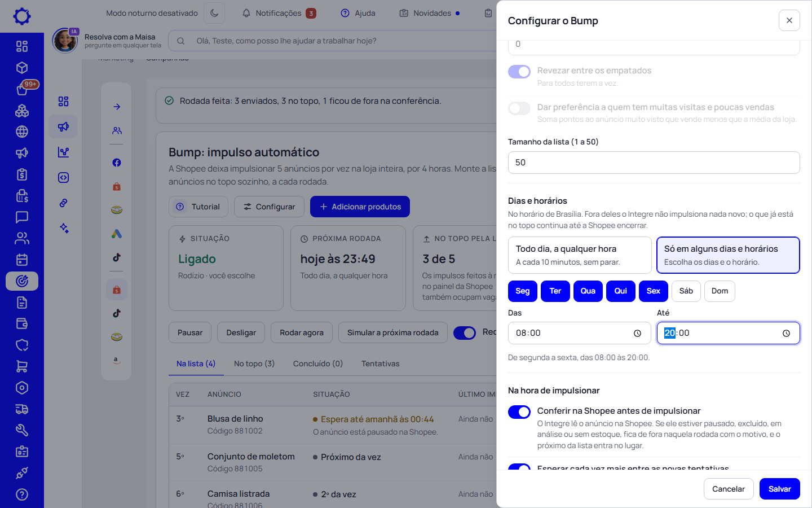The image size is (812, 508).
Task: Deselect the Seg day button
Action: tap(523, 291)
